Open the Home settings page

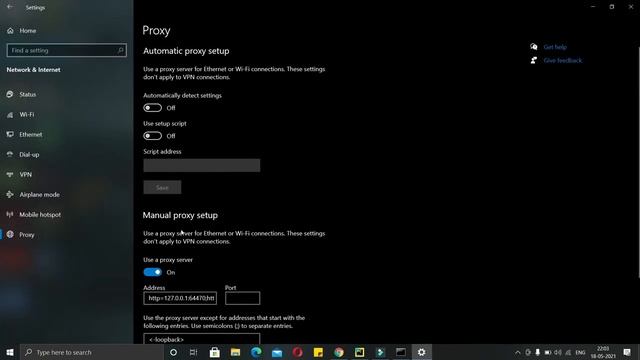point(27,31)
